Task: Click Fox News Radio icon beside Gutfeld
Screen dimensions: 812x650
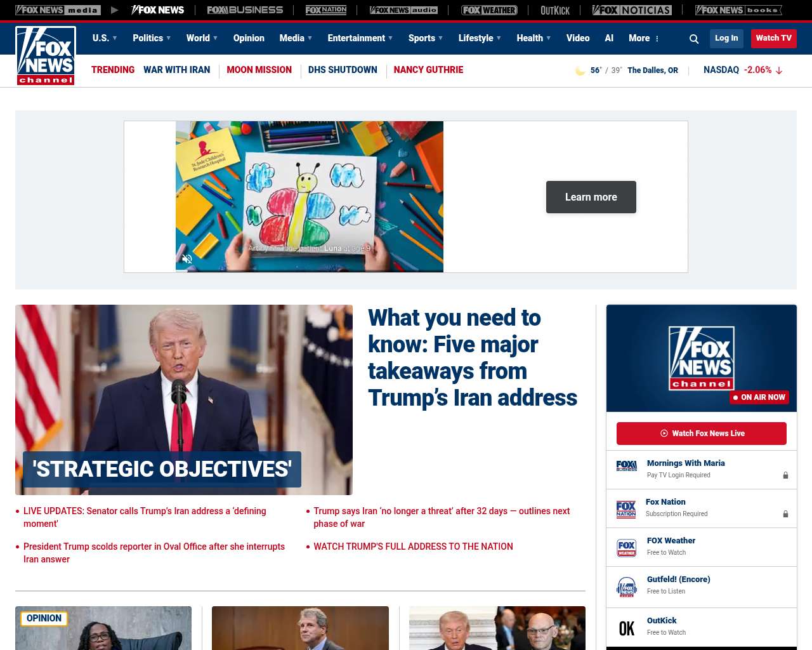Action: 627,587
